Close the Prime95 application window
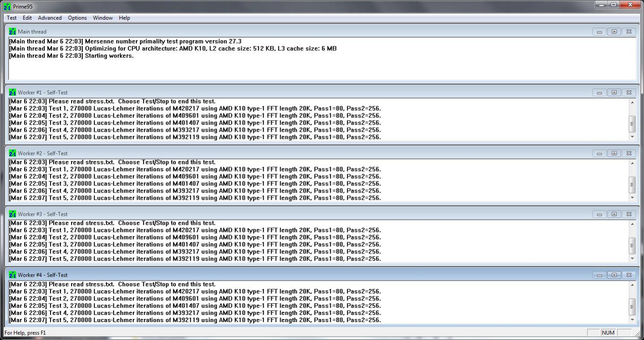The image size is (644, 340). tap(631, 5)
